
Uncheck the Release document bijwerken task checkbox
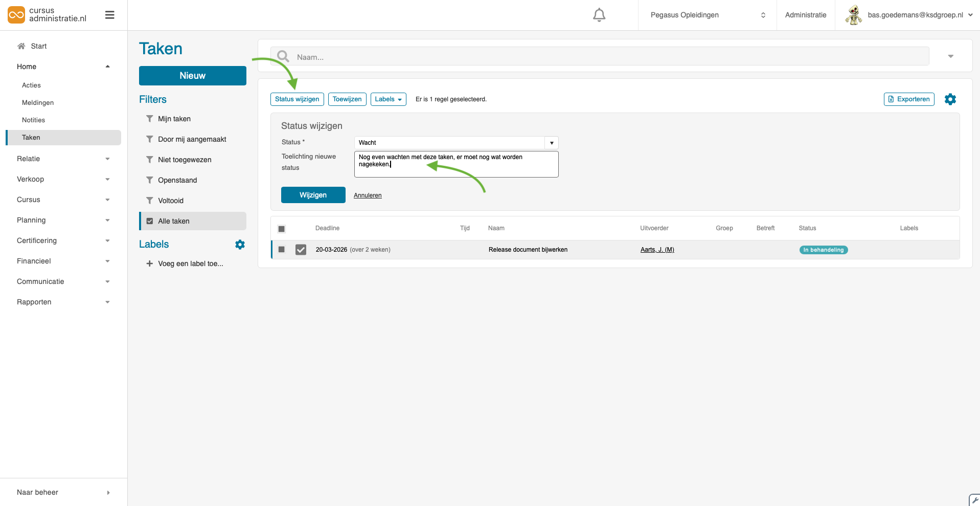(x=301, y=250)
